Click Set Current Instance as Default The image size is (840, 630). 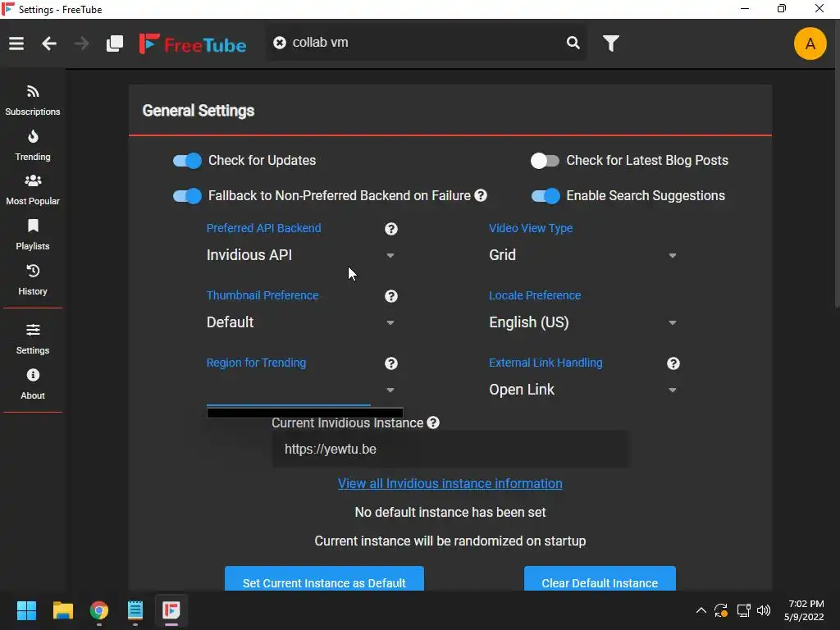point(324,579)
